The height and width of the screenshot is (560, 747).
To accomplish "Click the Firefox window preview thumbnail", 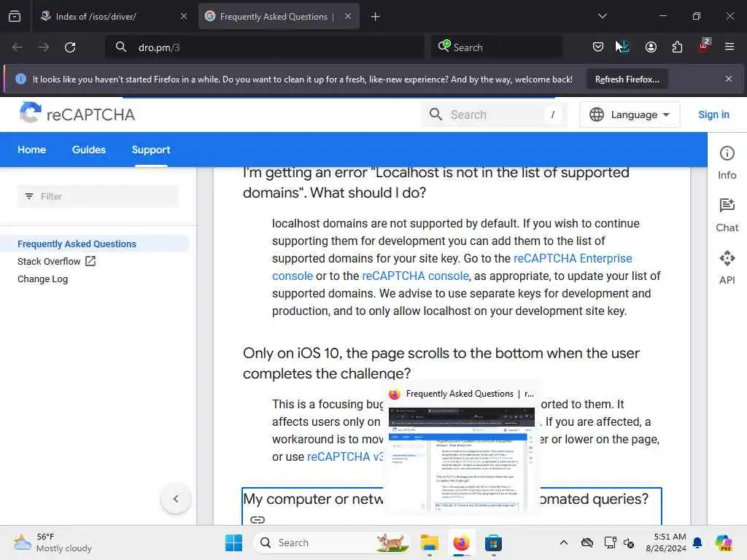I will click(461, 459).
